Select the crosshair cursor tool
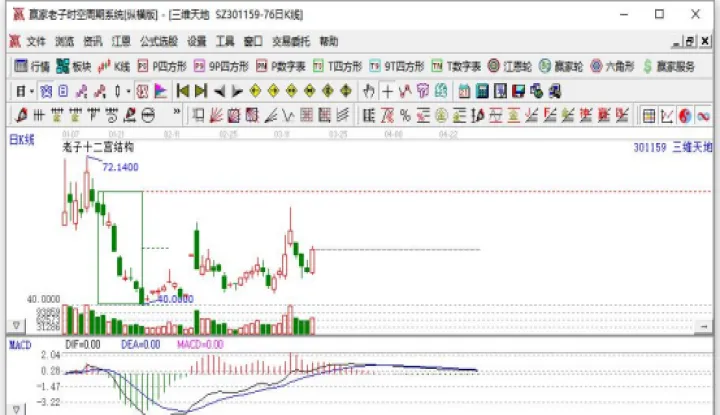Viewport: 720px width, 415px height. pyautogui.click(x=387, y=91)
